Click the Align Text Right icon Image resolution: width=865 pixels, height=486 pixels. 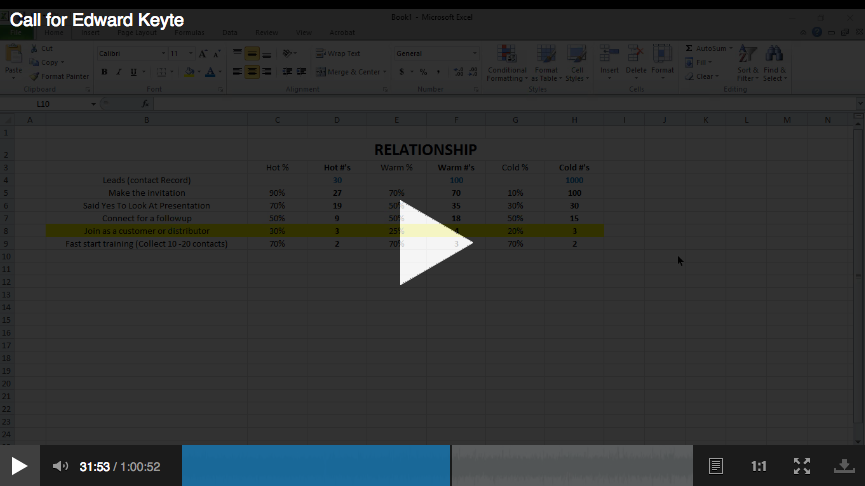(x=266, y=72)
